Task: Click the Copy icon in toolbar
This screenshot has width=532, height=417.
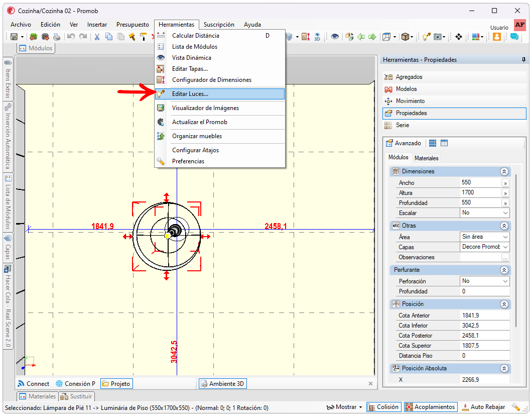Action: point(109,36)
